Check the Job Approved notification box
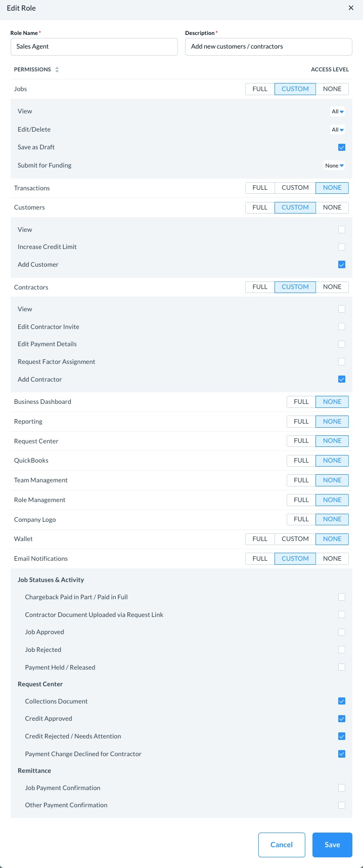The width and height of the screenshot is (363, 868). (342, 632)
